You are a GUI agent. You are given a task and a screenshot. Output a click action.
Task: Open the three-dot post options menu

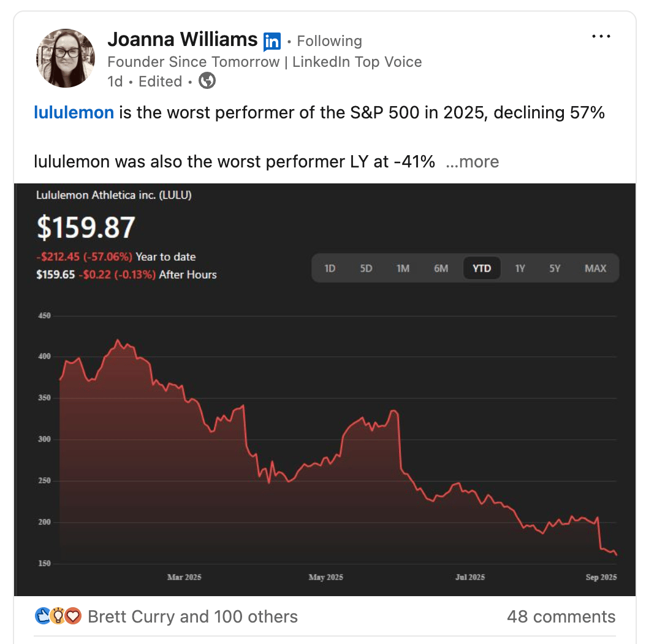click(601, 37)
